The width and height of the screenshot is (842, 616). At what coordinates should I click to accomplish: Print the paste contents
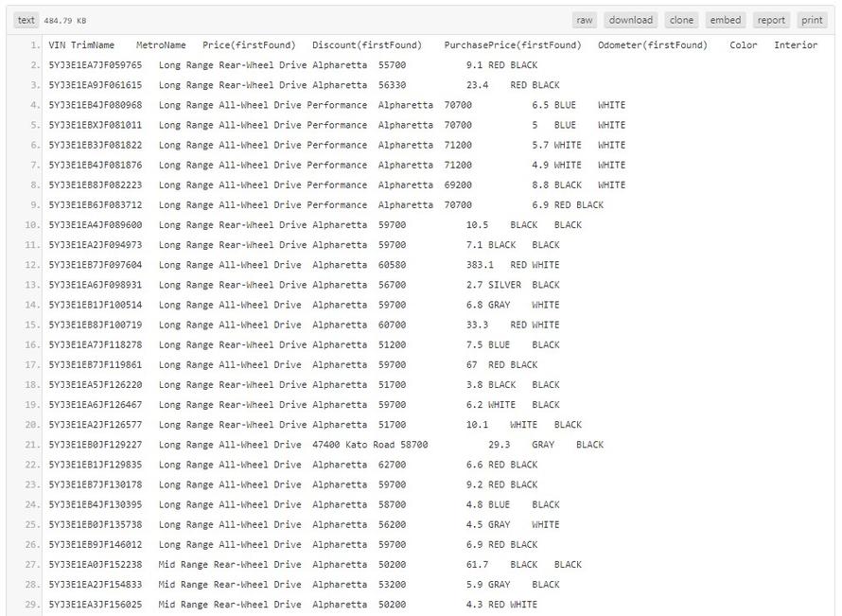point(812,20)
